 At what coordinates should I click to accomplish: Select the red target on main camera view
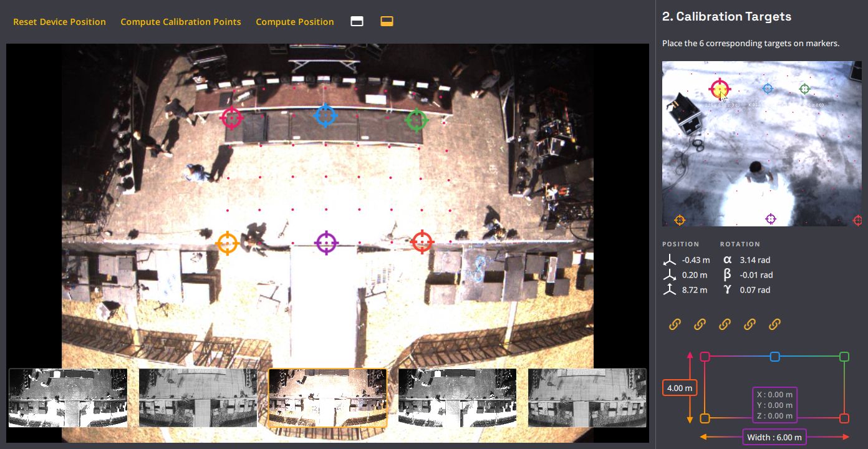[422, 241]
